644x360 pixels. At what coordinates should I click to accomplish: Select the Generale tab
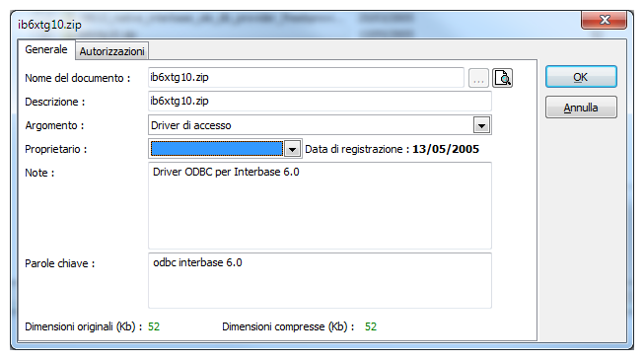pos(46,49)
